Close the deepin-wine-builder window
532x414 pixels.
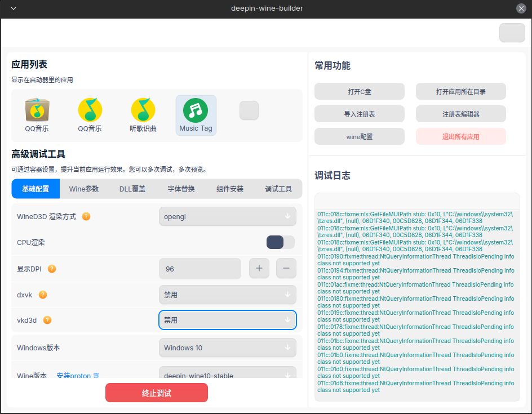point(521,8)
